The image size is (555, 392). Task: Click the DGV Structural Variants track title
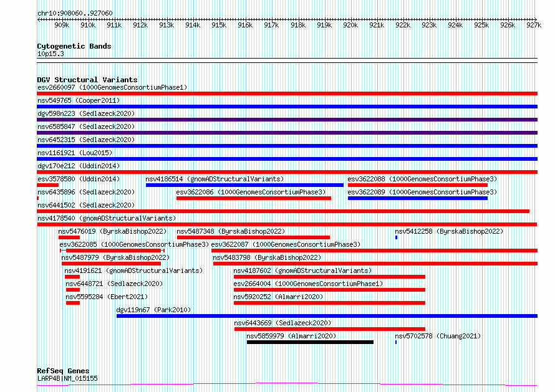tap(87, 80)
